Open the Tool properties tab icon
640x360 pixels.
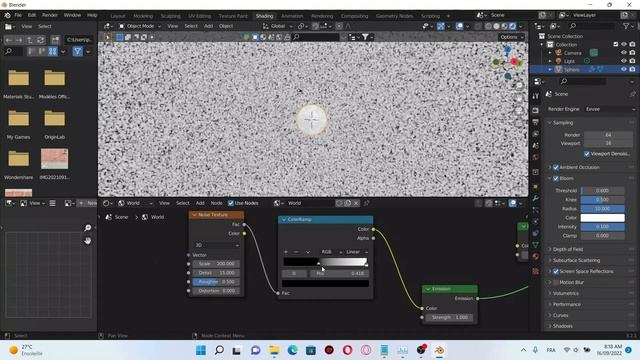pos(536,96)
